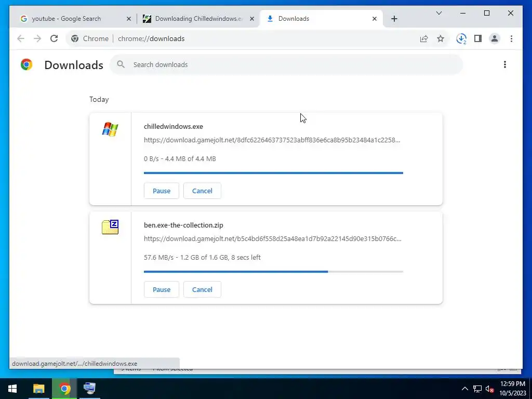The height and width of the screenshot is (399, 532).
Task: Open File Explorer from the taskbar
Action: [x=38, y=389]
